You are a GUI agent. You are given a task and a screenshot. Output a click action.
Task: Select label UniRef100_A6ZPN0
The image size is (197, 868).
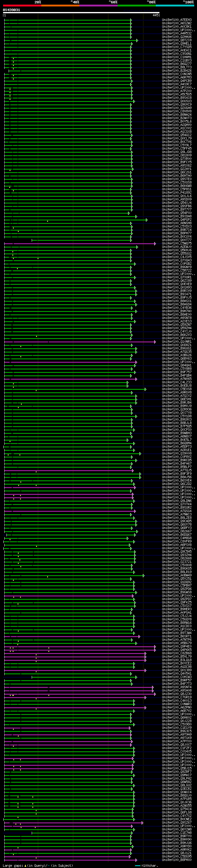pos(177,707)
